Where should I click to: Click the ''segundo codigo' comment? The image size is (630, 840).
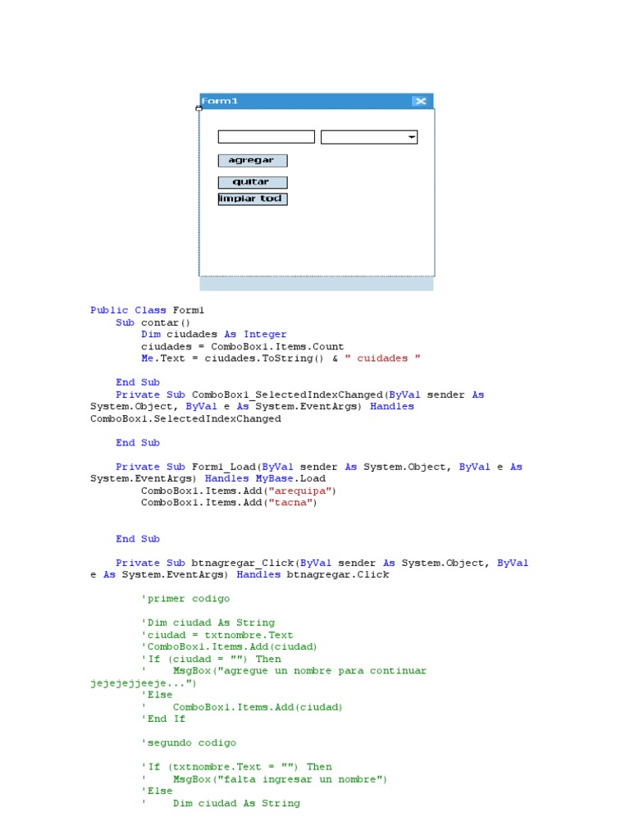189,743
